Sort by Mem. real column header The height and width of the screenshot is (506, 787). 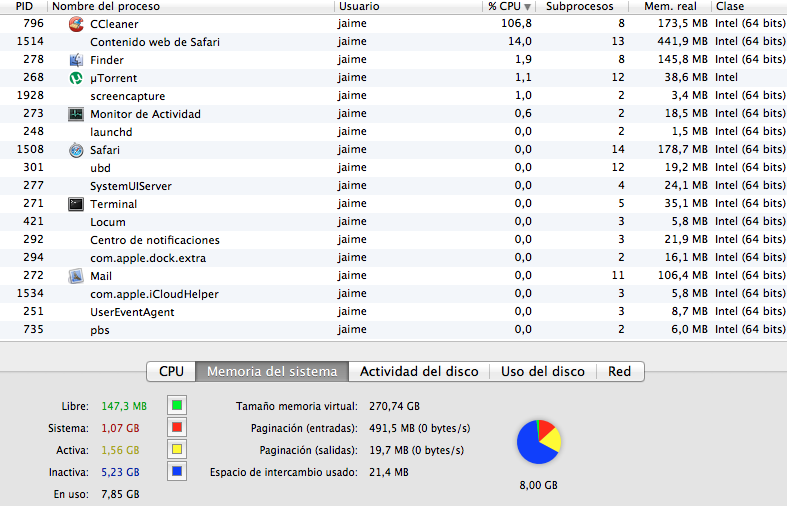[670, 6]
